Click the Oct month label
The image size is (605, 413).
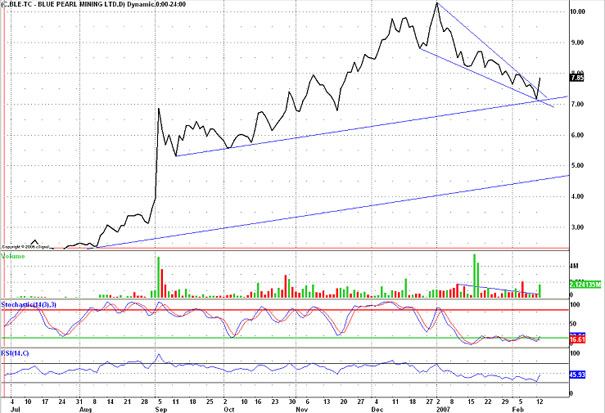coord(229,409)
